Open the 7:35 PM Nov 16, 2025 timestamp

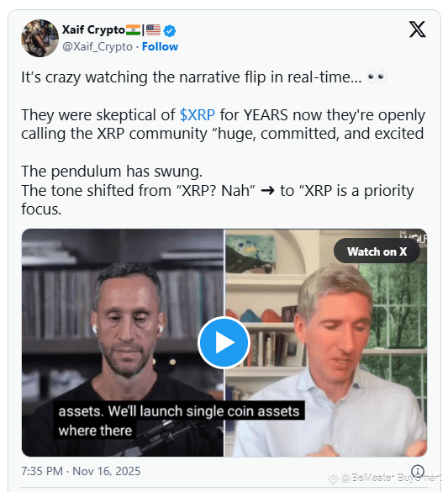[81, 471]
